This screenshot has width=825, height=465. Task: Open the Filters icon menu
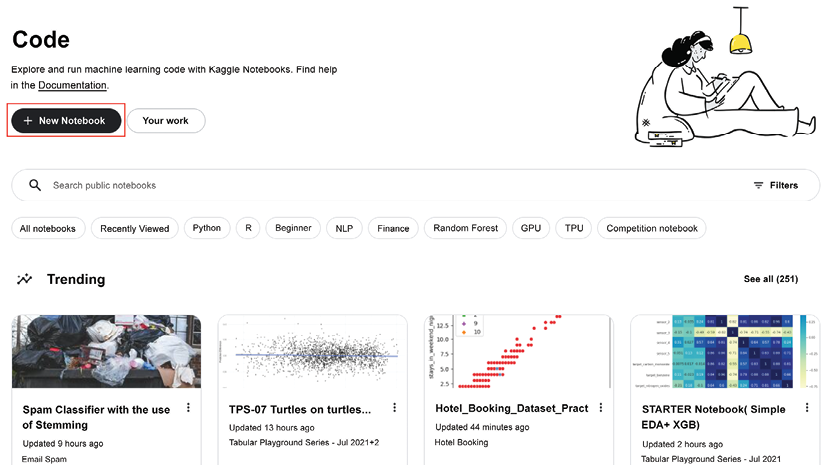758,185
